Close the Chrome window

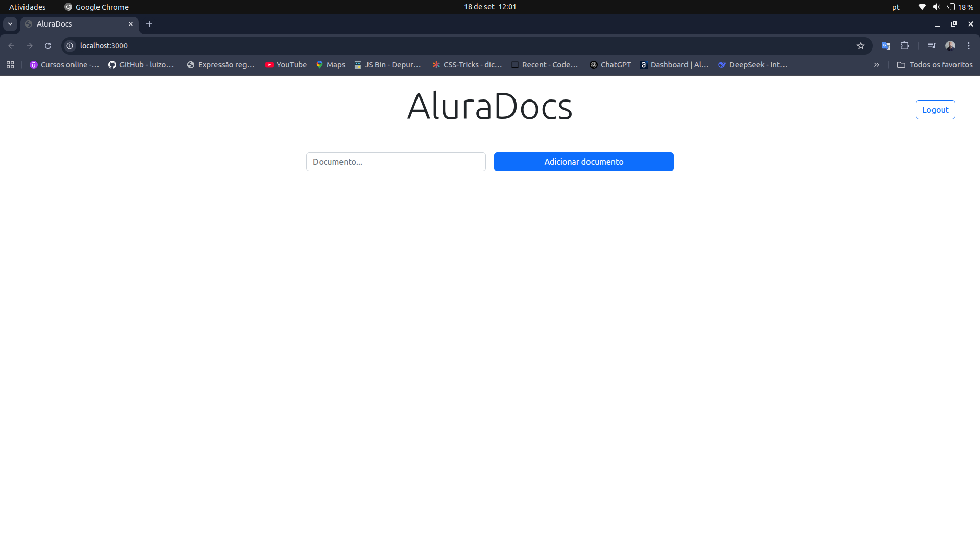(971, 24)
